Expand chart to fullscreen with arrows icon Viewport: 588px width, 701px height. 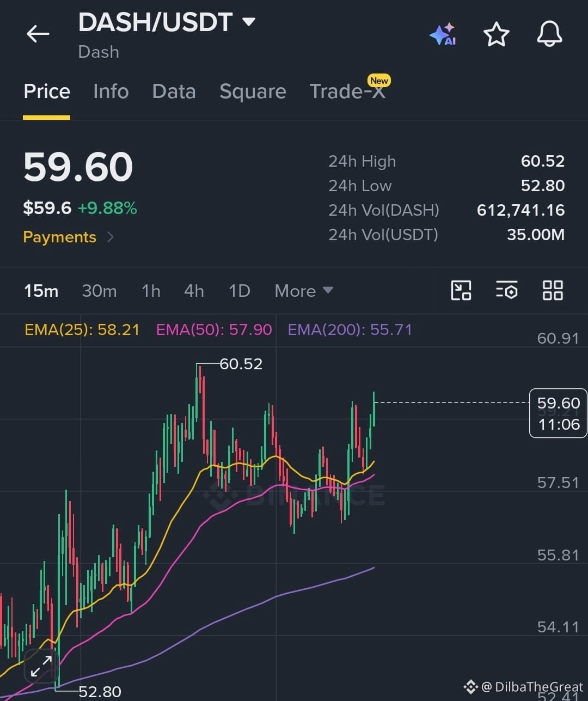41,666
